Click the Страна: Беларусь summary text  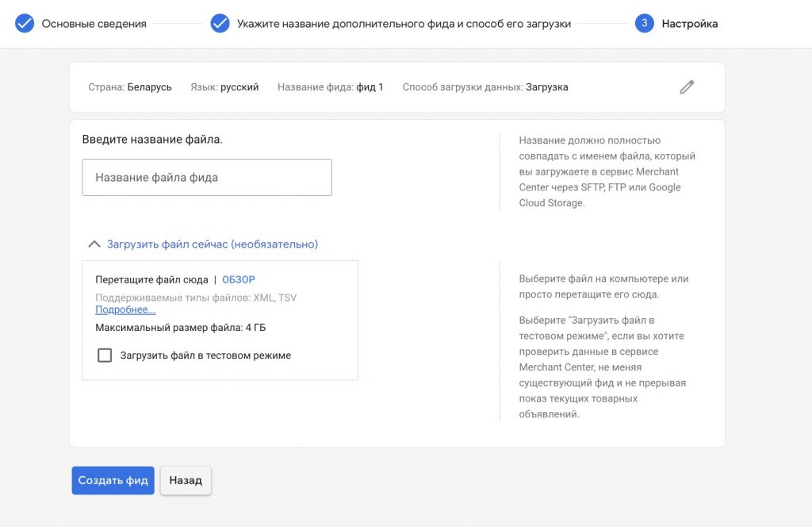coord(130,87)
